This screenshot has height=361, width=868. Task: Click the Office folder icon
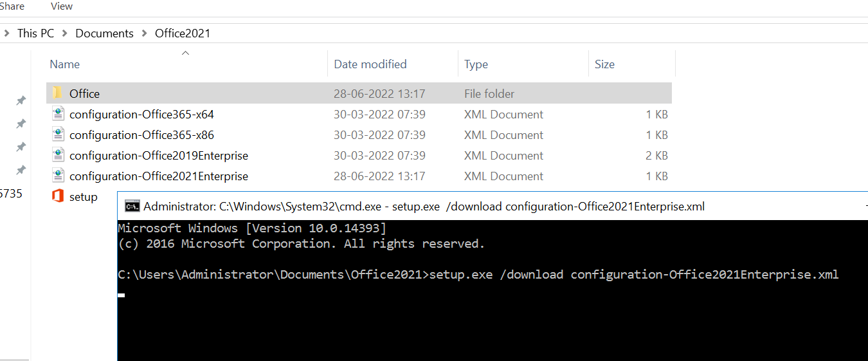click(57, 93)
